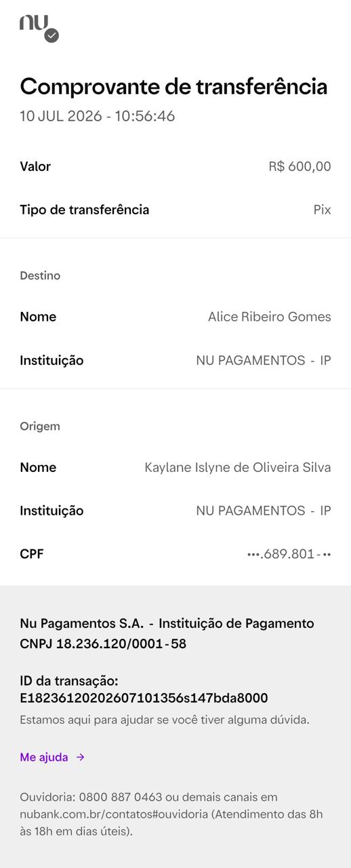Screen dimensions: 351x868
Task: Click the Pix transfer type value
Action: (x=322, y=210)
